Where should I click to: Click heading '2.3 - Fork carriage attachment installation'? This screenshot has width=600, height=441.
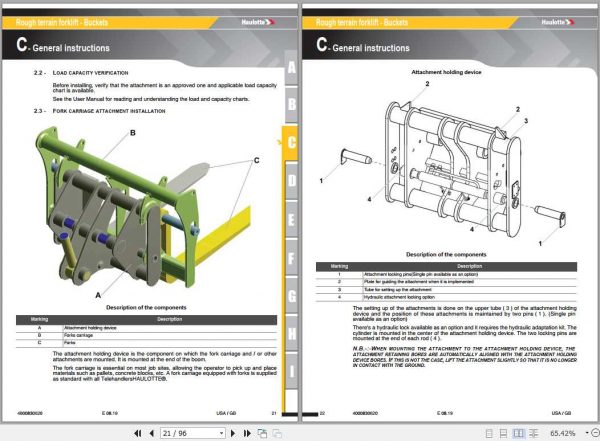click(99, 111)
